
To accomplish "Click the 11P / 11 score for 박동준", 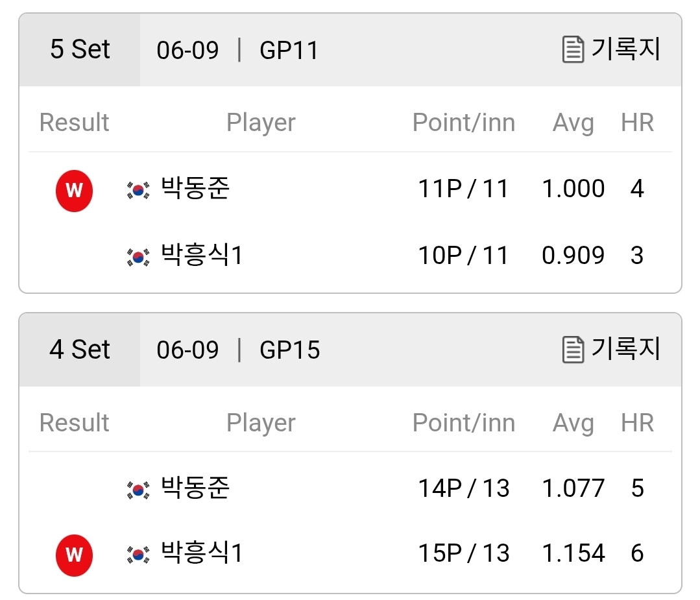I will click(x=463, y=188).
